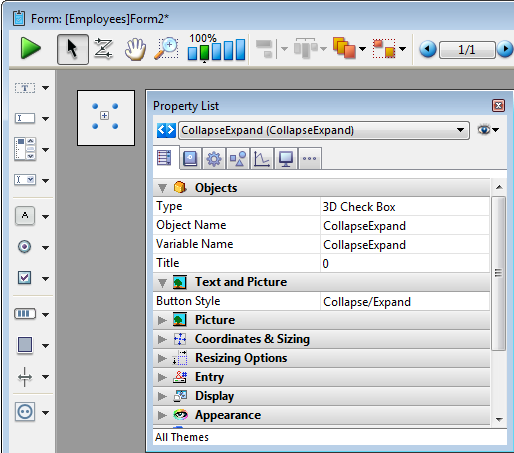
Task: Click the selected collapse/expand object on form
Action: tap(106, 118)
